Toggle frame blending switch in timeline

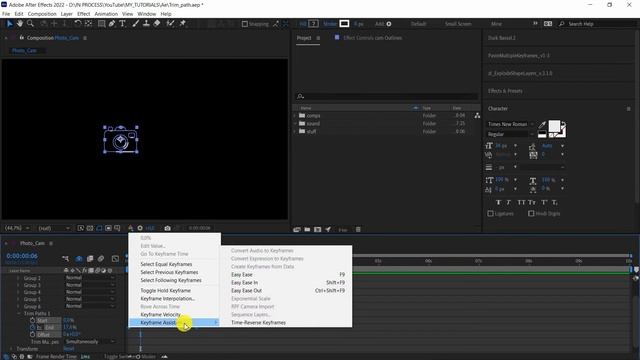tap(90, 258)
